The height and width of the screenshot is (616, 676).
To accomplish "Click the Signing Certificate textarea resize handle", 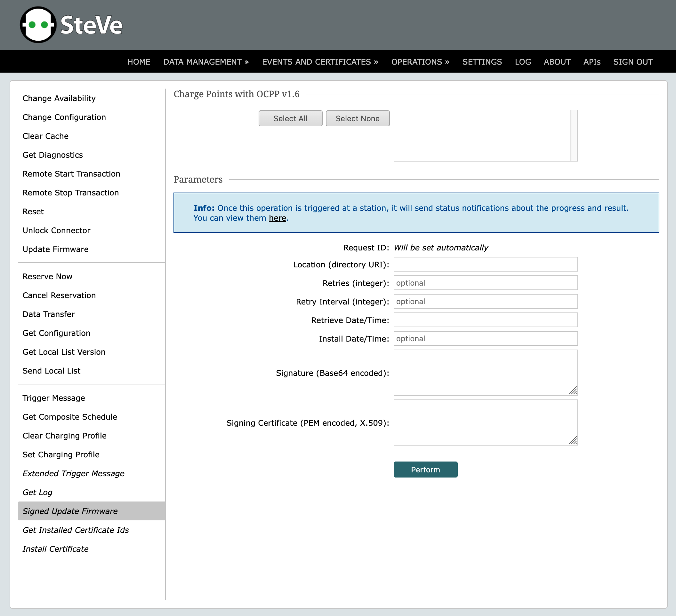I will 573,441.
